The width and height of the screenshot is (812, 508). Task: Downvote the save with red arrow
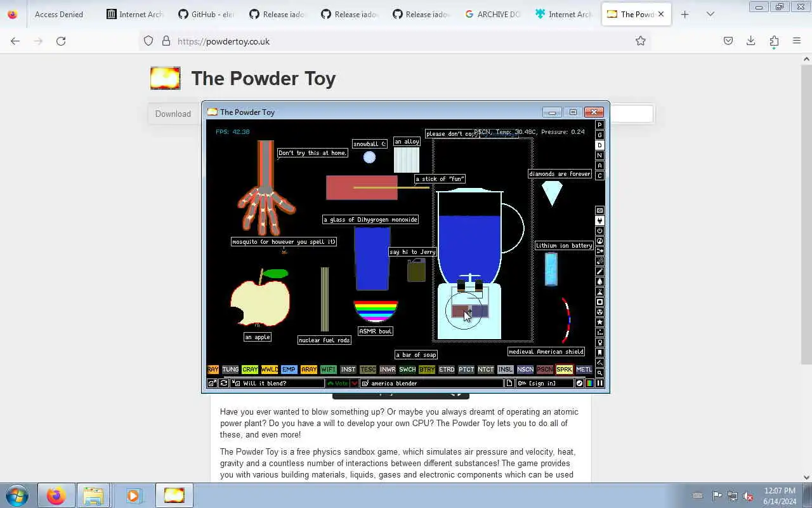click(354, 384)
